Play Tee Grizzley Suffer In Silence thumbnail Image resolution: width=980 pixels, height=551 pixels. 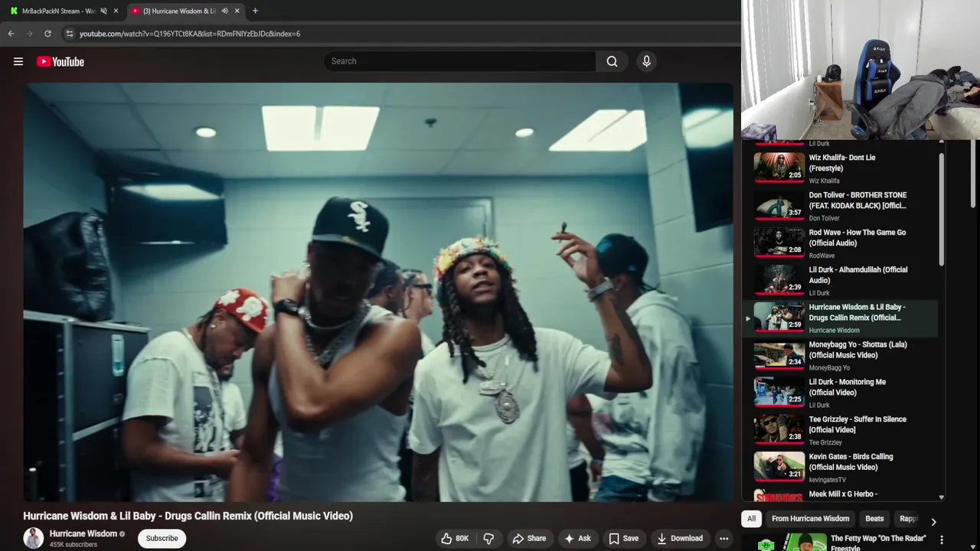coord(779,429)
